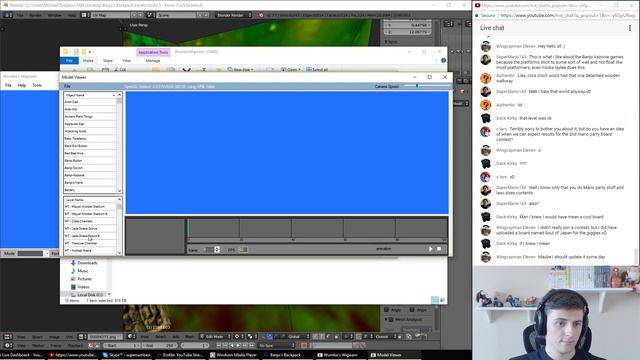Open the No Sync dropdown in timeline
The width and height of the screenshot is (640, 360).
point(276,346)
